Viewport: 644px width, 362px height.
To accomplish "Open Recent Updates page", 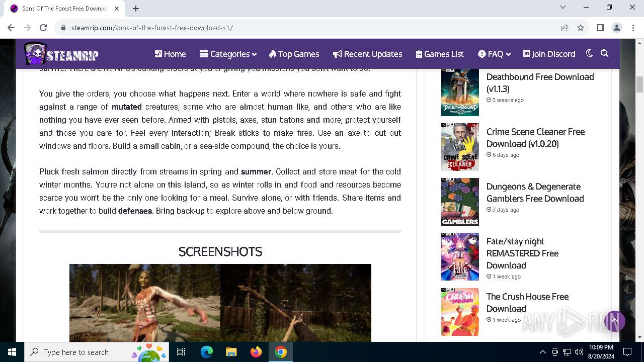I will tap(368, 54).
